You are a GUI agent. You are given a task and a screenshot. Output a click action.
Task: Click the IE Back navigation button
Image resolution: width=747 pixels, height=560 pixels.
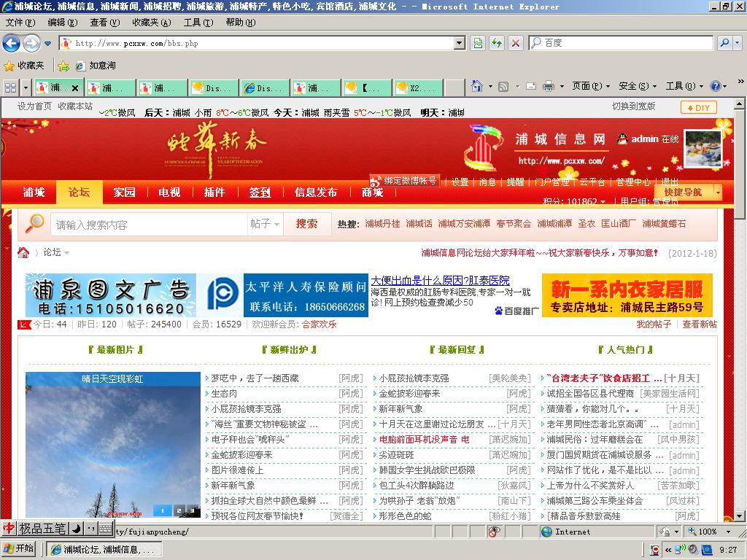(x=12, y=44)
